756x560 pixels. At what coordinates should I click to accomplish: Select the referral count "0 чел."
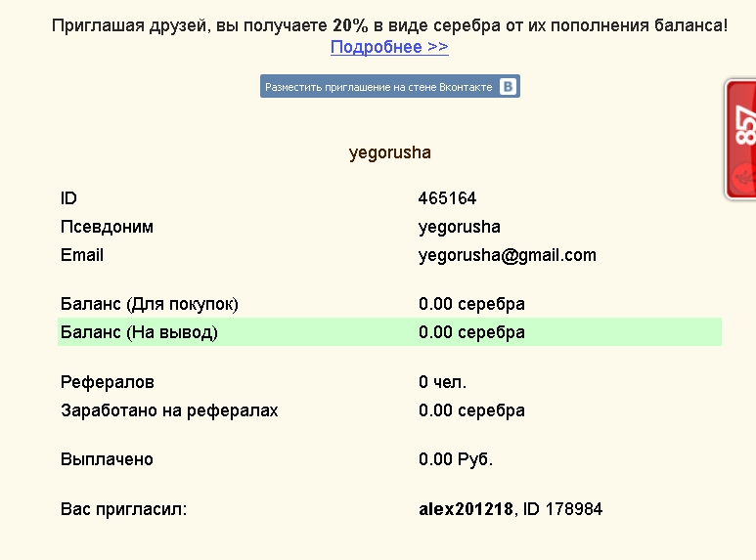(x=442, y=382)
